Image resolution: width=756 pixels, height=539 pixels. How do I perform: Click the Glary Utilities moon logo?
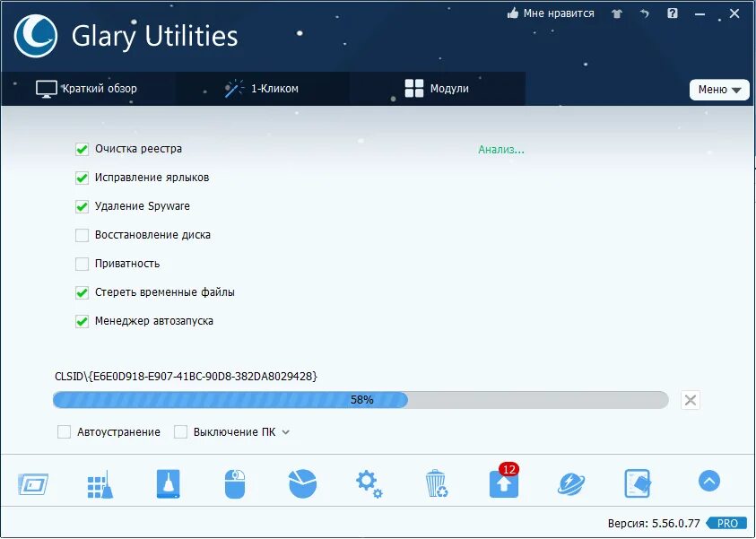pos(36,36)
